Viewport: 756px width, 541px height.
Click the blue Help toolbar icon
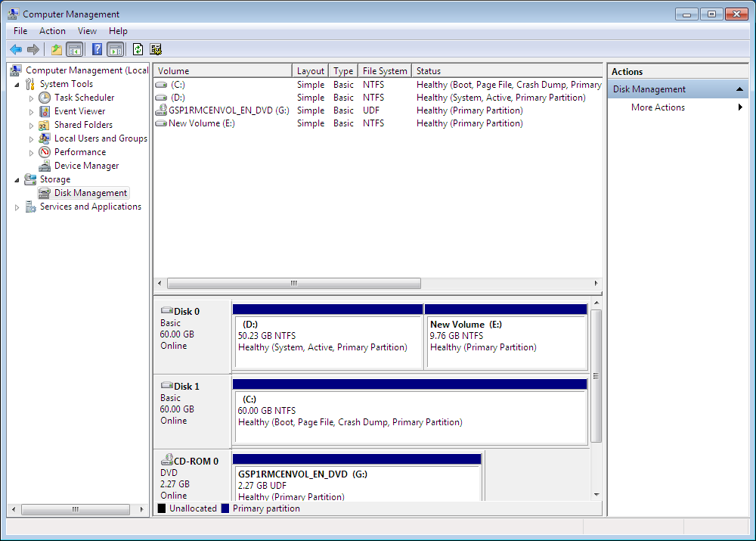[x=97, y=50]
